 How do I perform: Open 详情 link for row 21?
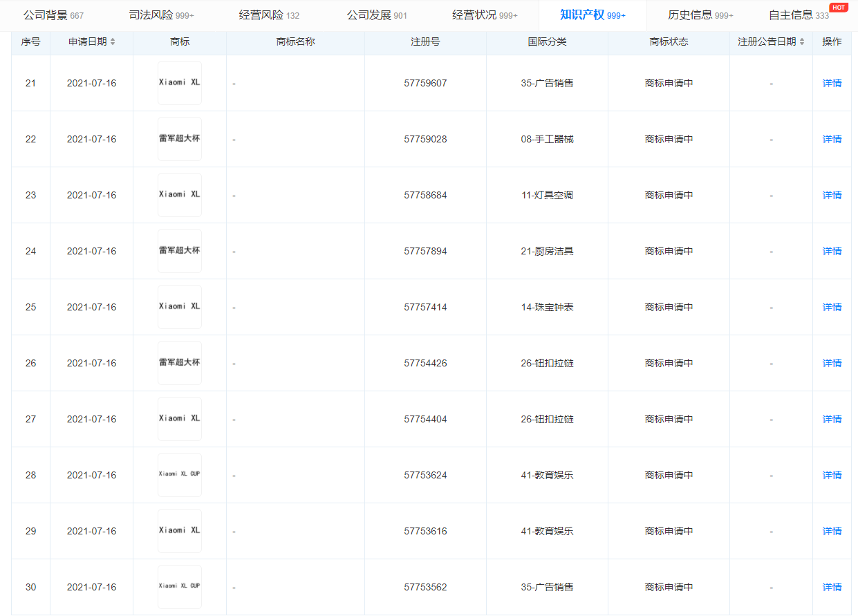click(x=832, y=83)
